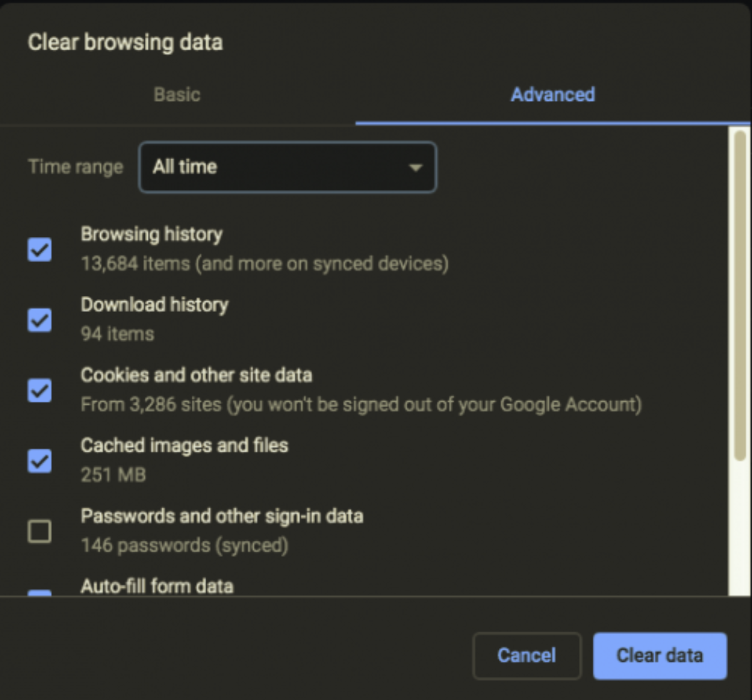This screenshot has height=700, width=752.
Task: Click the Time range label
Action: (x=75, y=167)
